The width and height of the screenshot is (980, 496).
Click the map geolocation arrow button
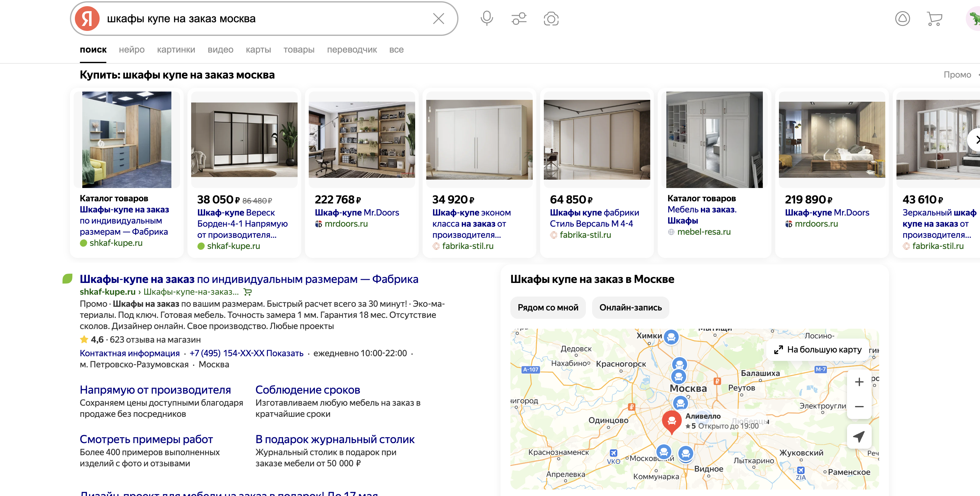pyautogui.click(x=859, y=437)
